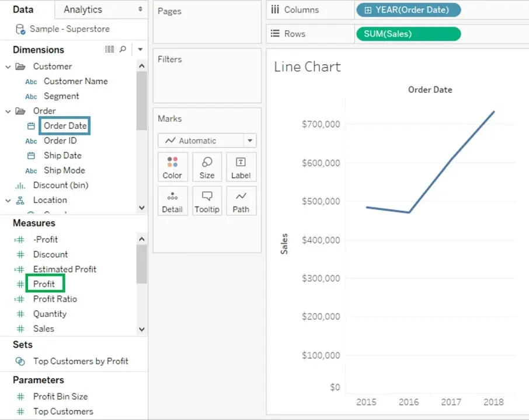Select the Detail icon in the Marks card
Screen dimensions: 529x420
(172, 201)
